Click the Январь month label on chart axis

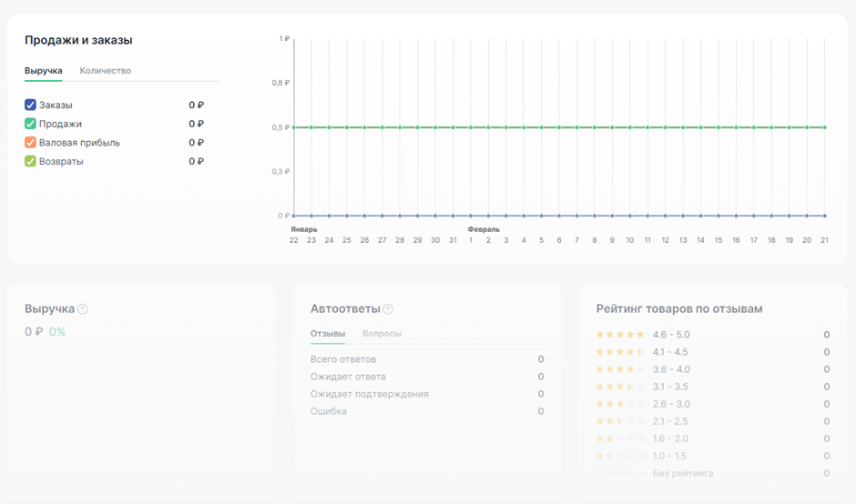[x=304, y=229]
